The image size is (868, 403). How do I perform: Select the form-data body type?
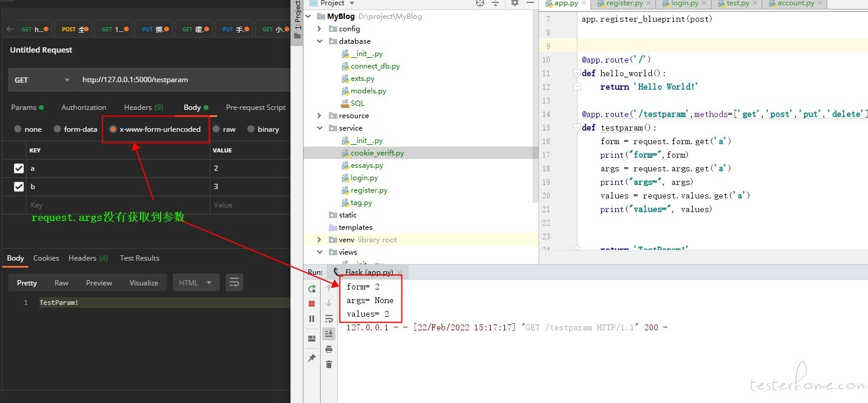76,129
